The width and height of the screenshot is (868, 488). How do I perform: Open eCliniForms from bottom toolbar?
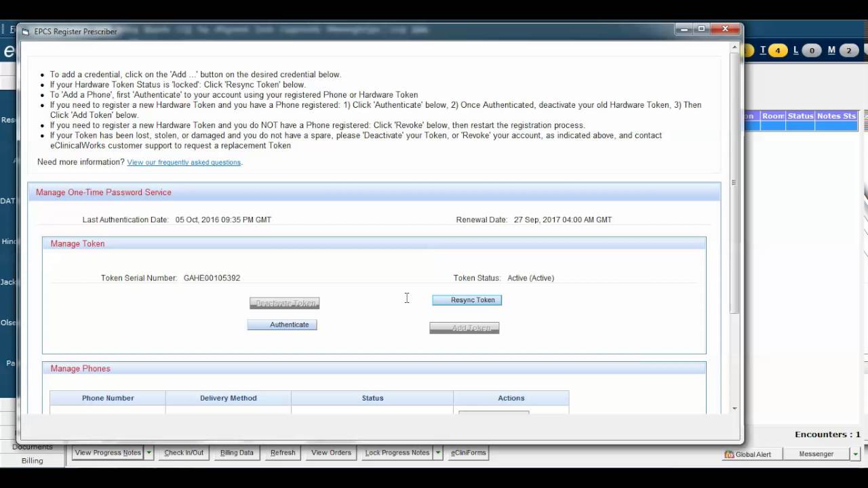[x=469, y=453]
